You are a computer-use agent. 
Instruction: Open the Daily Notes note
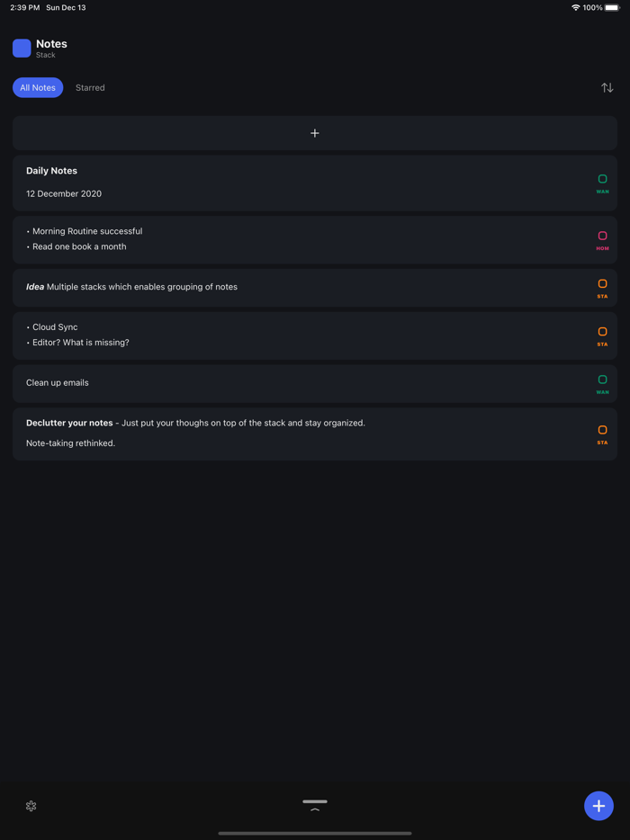click(270, 183)
